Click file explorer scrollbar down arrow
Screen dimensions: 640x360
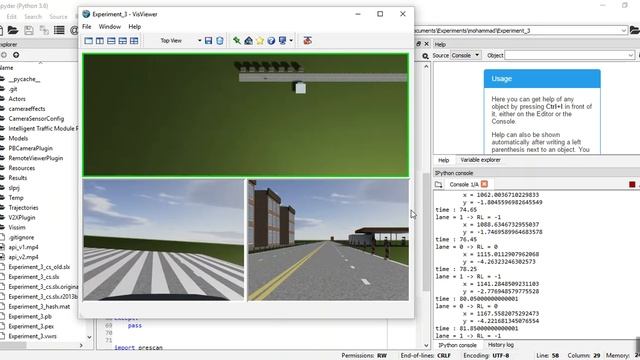(x=89, y=337)
